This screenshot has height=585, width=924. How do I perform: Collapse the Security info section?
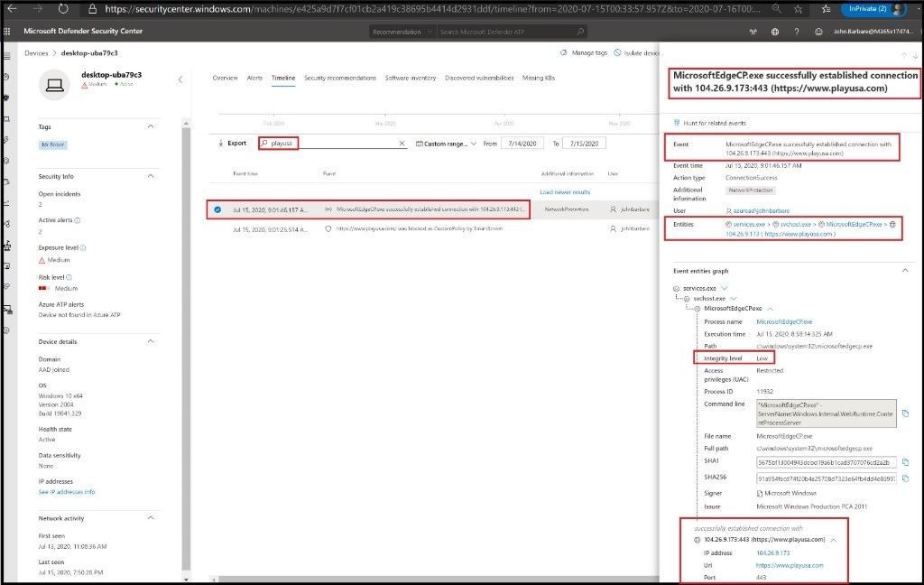pyautogui.click(x=151, y=176)
